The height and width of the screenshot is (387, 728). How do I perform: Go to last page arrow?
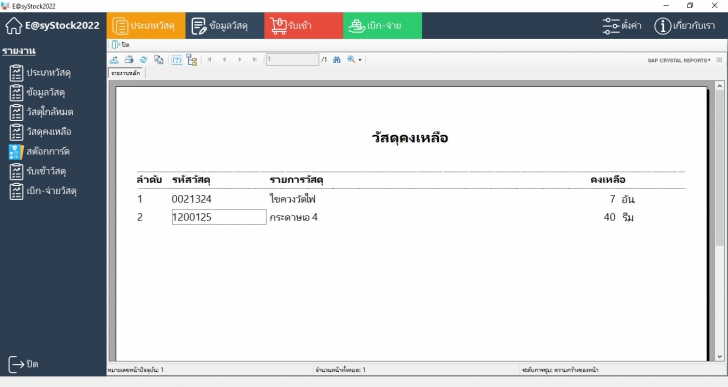pyautogui.click(x=254, y=59)
